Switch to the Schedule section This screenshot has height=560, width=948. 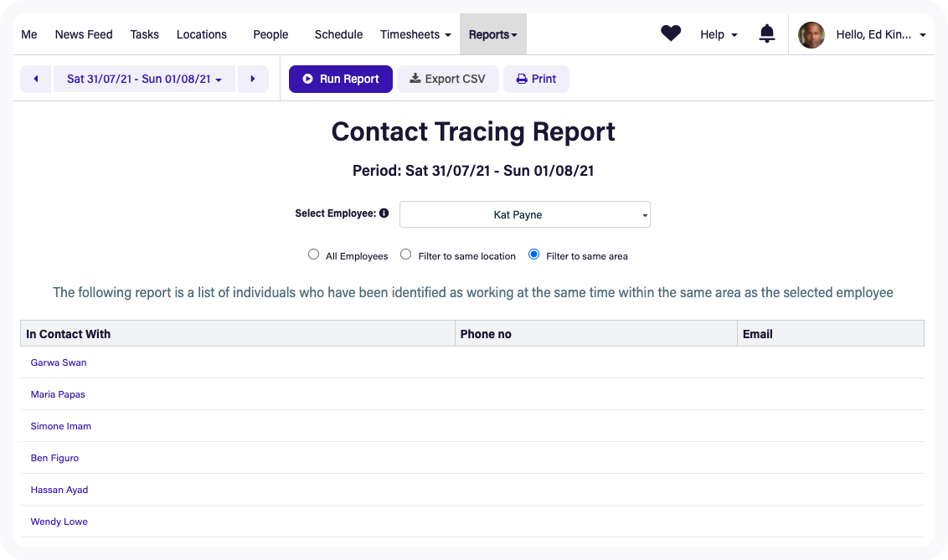(338, 34)
